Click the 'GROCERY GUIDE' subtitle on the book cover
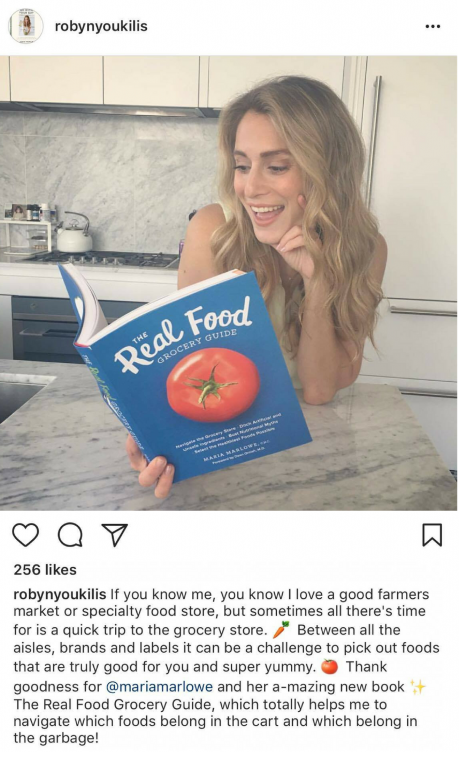This screenshot has height=757, width=460. 196,347
